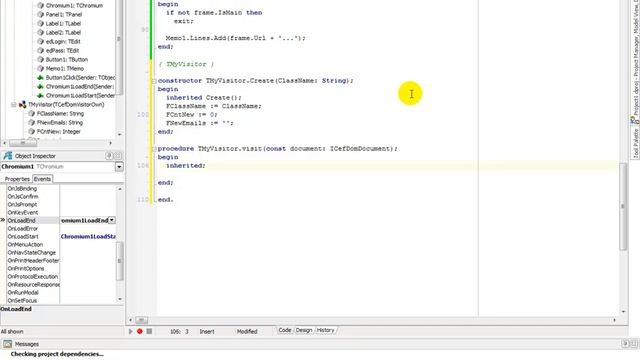
Task: Click the FNewEmails field icon
Action: tap(31, 122)
